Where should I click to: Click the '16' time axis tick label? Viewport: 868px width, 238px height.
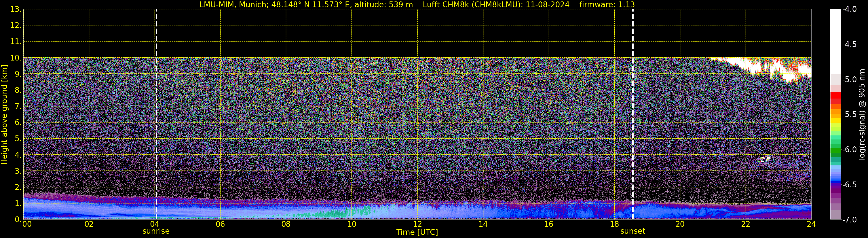[x=549, y=224]
